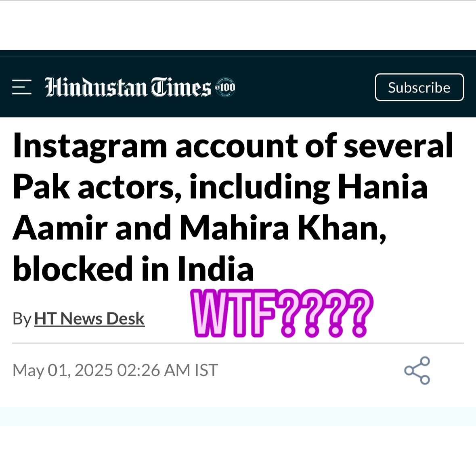The height and width of the screenshot is (476, 476).
Task: Open the hamburger navigation menu
Action: (22, 87)
